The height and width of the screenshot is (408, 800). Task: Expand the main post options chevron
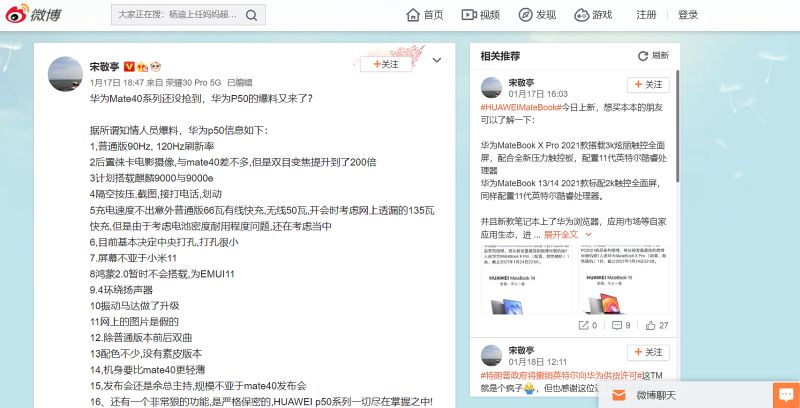[x=437, y=60]
